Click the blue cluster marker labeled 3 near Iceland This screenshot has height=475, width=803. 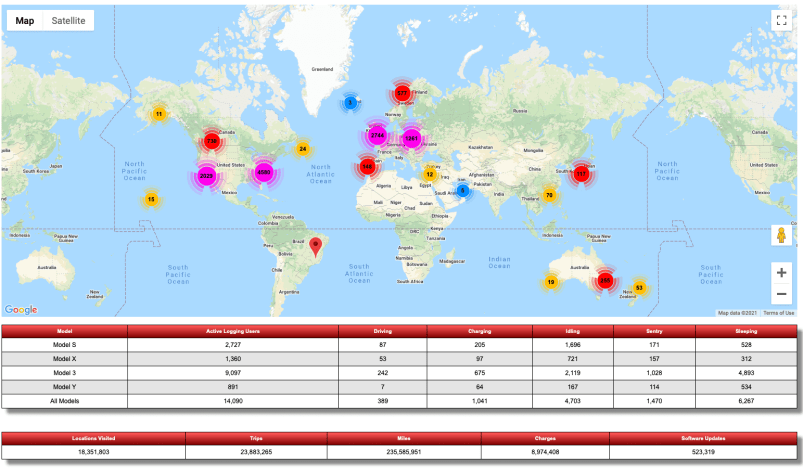pyautogui.click(x=350, y=103)
